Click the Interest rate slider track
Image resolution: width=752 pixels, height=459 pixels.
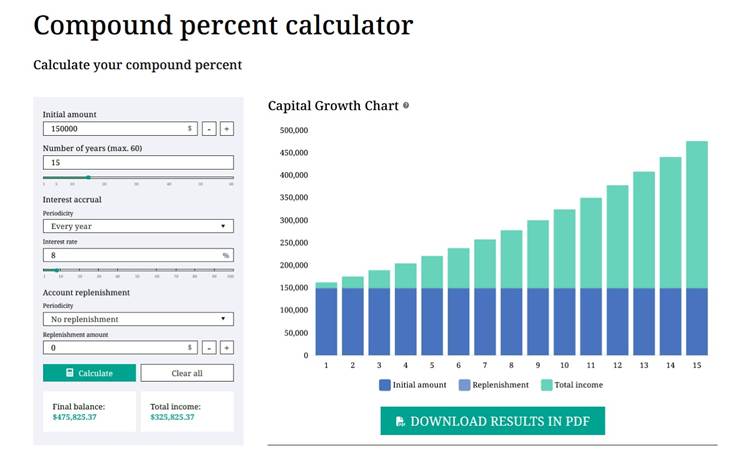point(138,270)
